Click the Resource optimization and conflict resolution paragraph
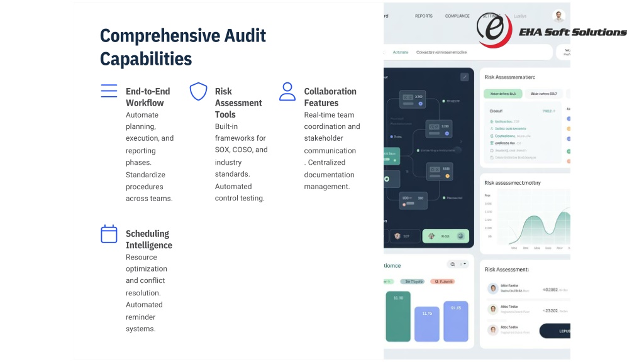This screenshot has height=362, width=644. 146,293
